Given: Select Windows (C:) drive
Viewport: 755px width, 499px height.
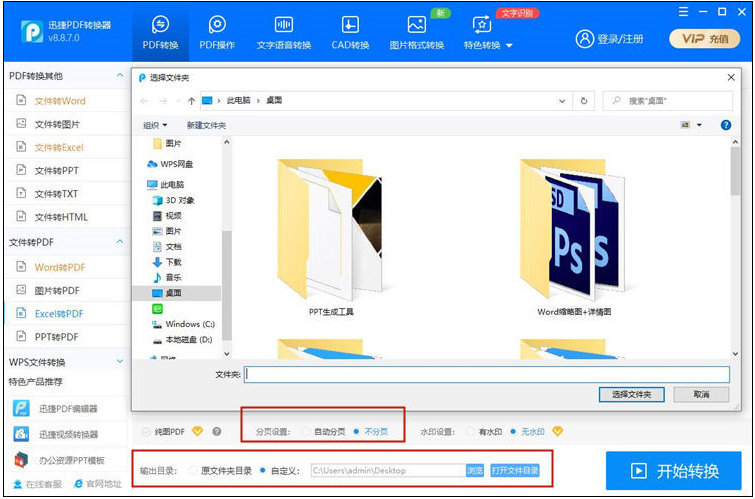Looking at the screenshot, I should pos(183,324).
